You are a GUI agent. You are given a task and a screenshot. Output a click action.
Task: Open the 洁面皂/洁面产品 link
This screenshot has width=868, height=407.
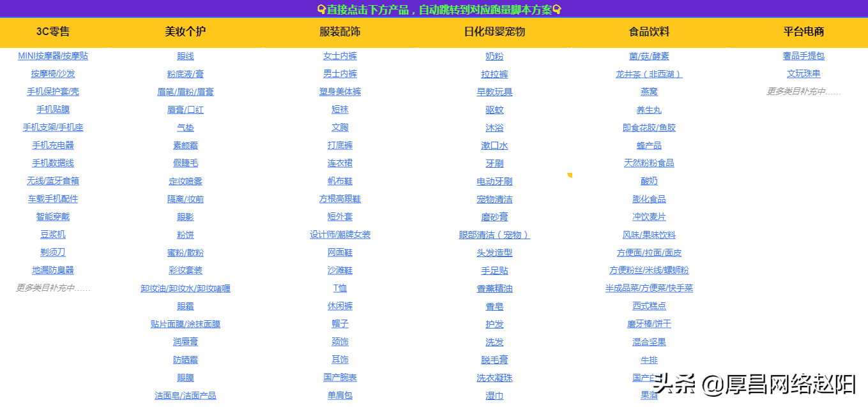coord(185,396)
